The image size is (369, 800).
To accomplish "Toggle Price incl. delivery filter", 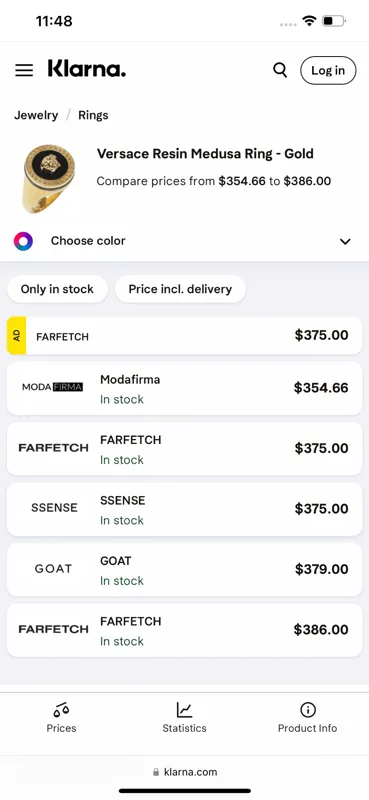I will pyautogui.click(x=180, y=289).
